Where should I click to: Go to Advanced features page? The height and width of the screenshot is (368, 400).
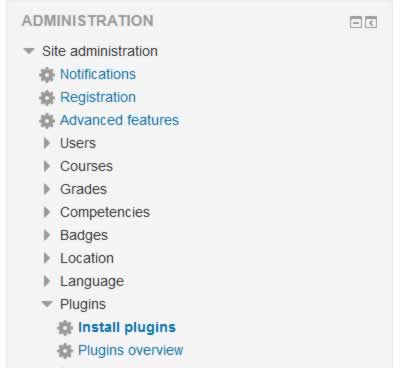click(x=119, y=120)
